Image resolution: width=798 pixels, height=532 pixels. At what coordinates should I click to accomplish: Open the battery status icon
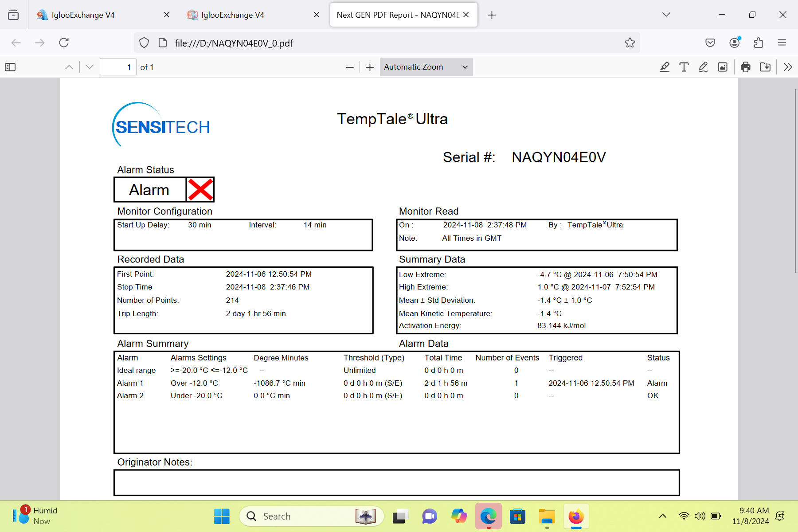716,516
